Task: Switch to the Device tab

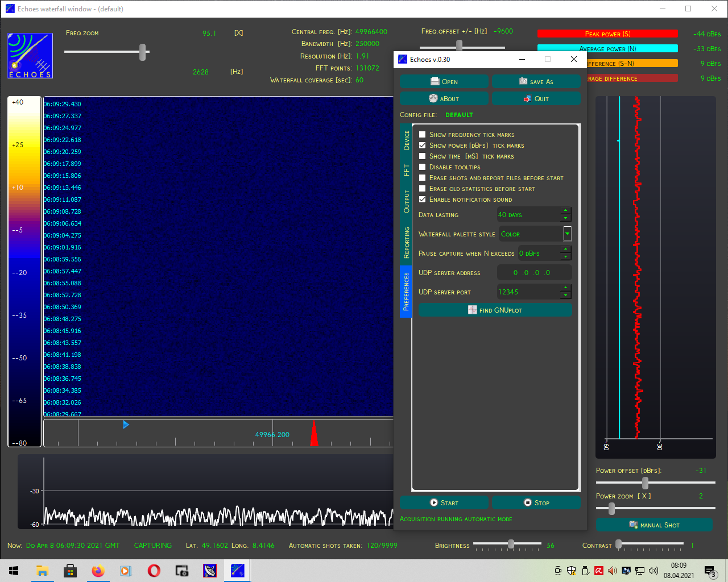Action: tap(406, 140)
